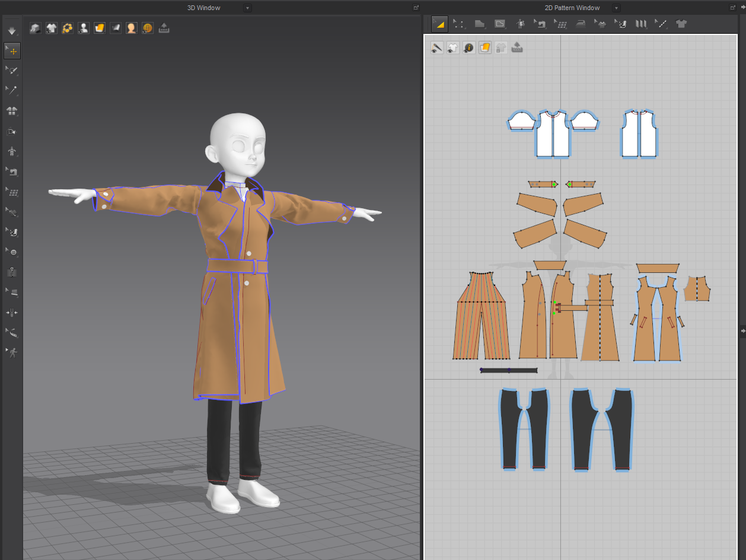Toggle avatar skin render style icon
This screenshot has width=746, height=560.
click(x=132, y=28)
